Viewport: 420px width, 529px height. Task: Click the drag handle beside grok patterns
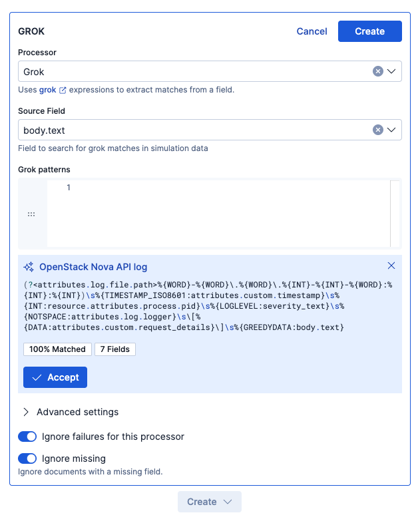pos(31,214)
